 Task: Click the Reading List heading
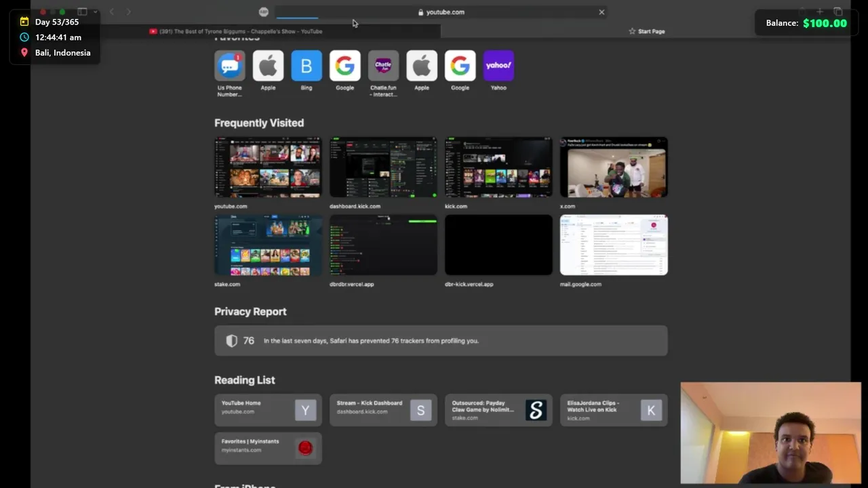coord(245,380)
